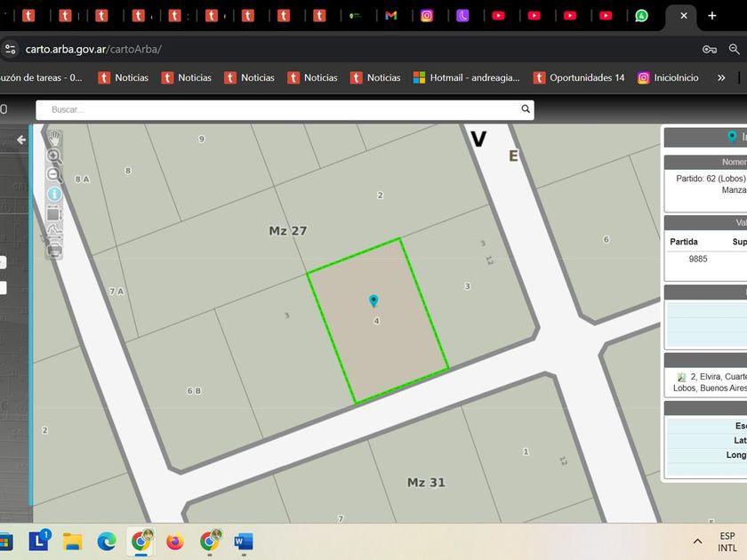Select the distance measurement tool
The image size is (747, 560).
tap(53, 232)
